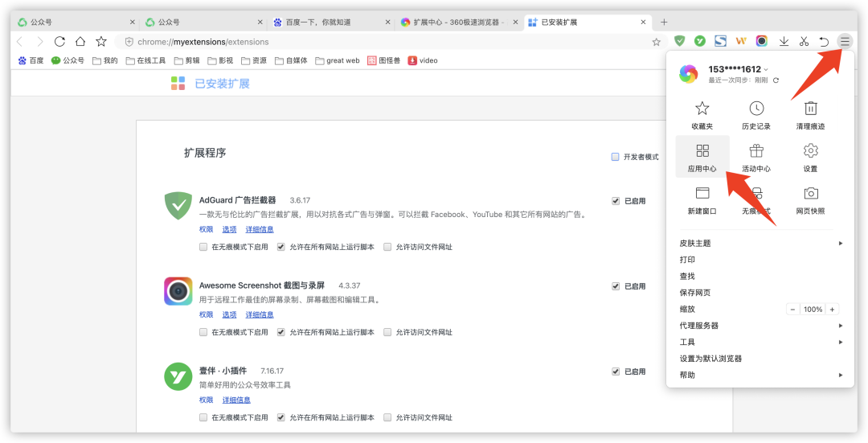Image resolution: width=868 pixels, height=443 pixels.
Task: Expand 工具 submenu
Action: 760,343
